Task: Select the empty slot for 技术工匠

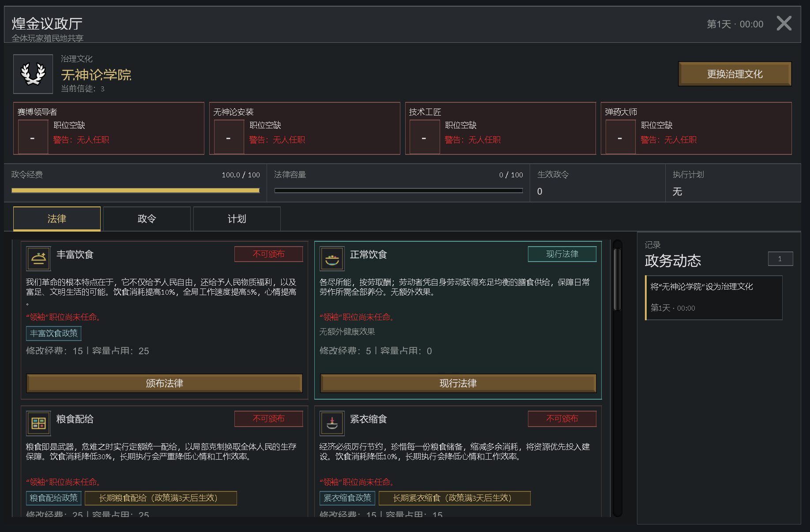Action: (x=424, y=137)
